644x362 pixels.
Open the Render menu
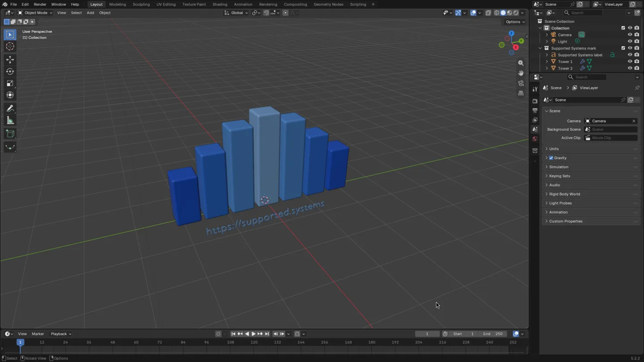pyautogui.click(x=40, y=4)
